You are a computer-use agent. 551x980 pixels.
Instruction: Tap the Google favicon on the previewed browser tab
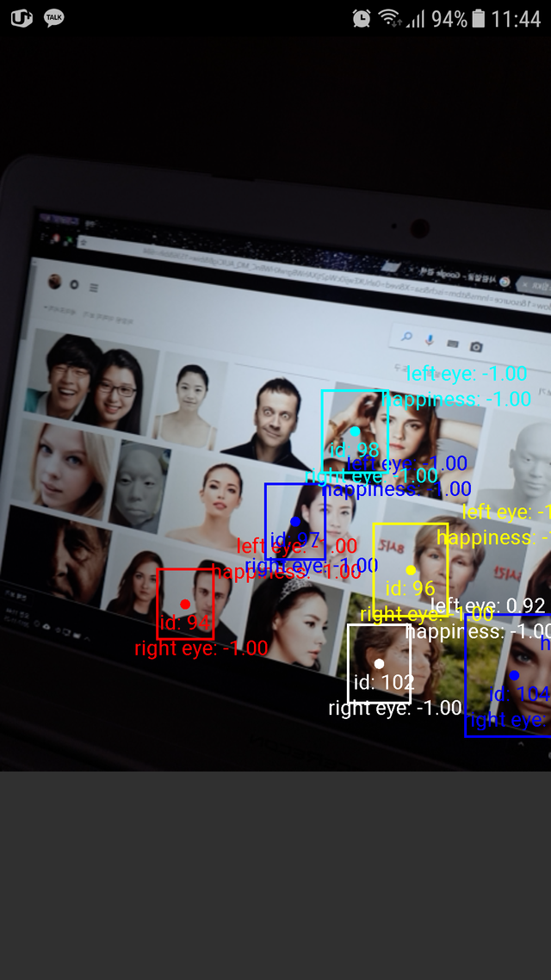click(505, 281)
